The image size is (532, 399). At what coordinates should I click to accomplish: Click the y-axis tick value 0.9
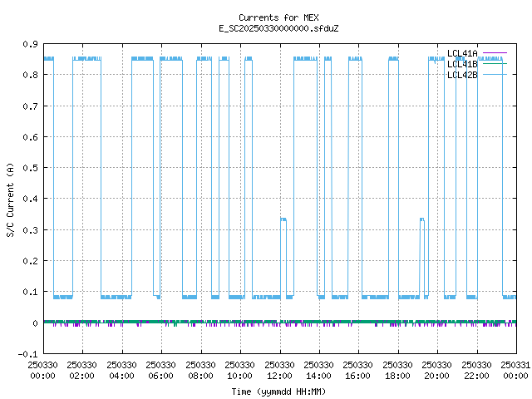coord(30,44)
